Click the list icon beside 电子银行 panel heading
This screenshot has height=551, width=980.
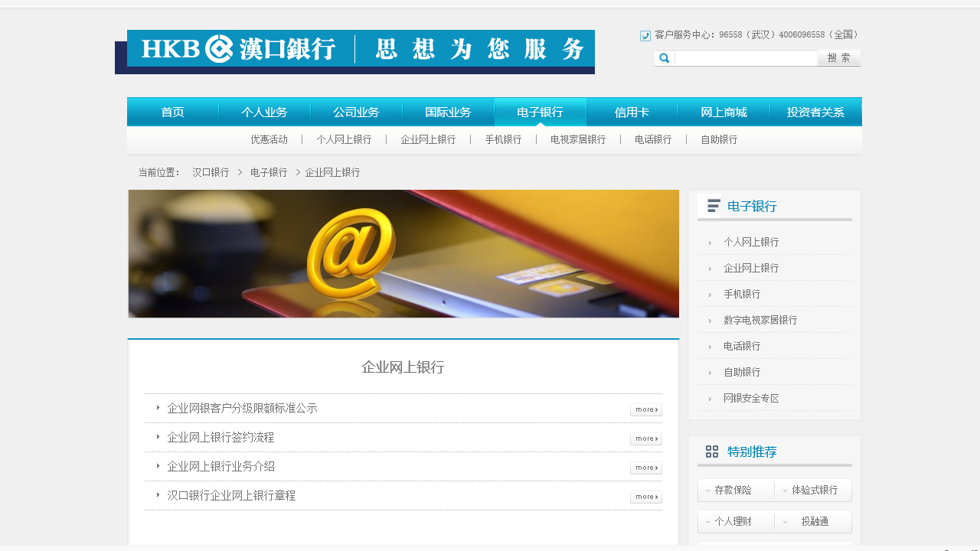[713, 205]
